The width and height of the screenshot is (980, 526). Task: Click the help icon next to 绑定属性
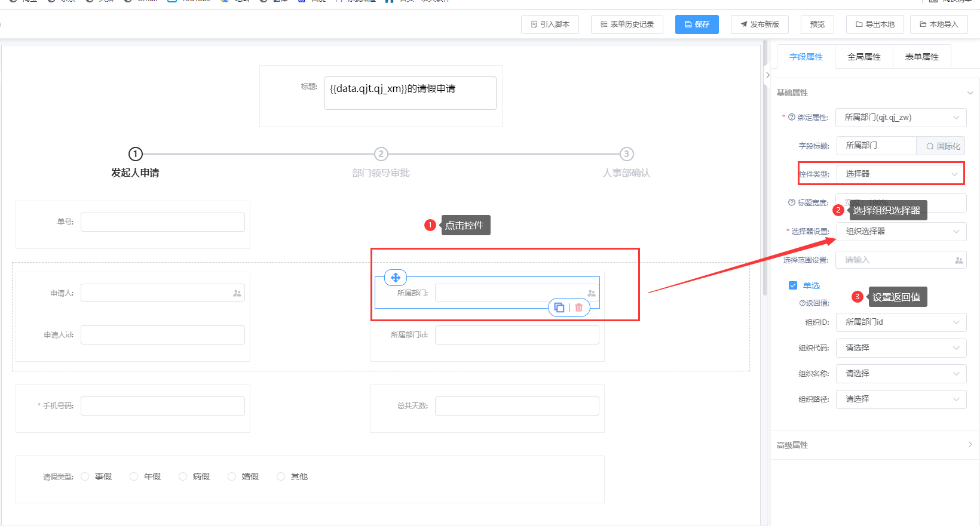tap(792, 117)
